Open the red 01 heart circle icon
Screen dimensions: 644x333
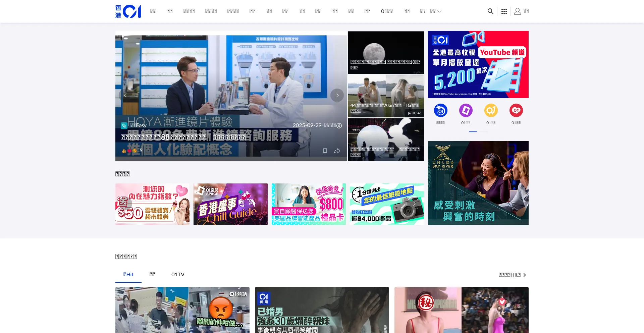pyautogui.click(x=516, y=110)
